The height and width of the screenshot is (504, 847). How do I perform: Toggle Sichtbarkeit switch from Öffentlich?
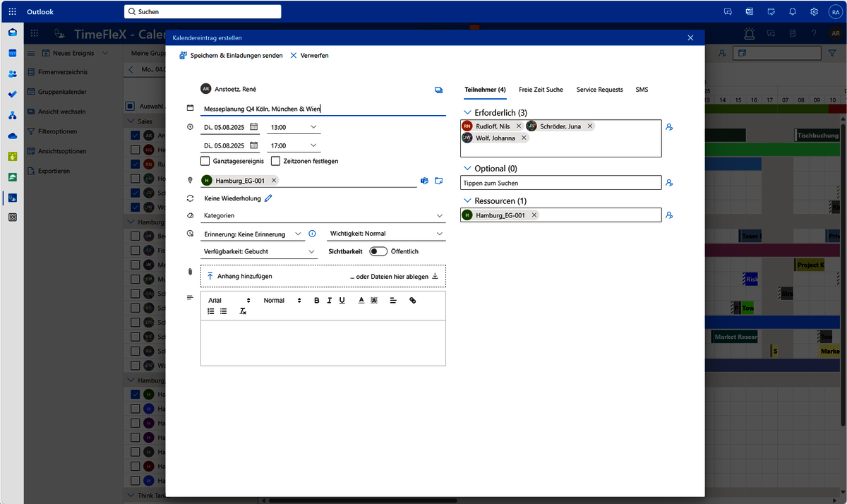pyautogui.click(x=378, y=251)
